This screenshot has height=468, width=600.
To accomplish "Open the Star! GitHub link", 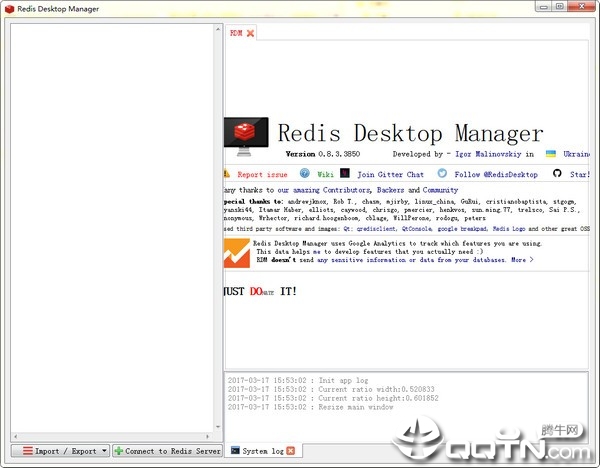I will tap(579, 174).
